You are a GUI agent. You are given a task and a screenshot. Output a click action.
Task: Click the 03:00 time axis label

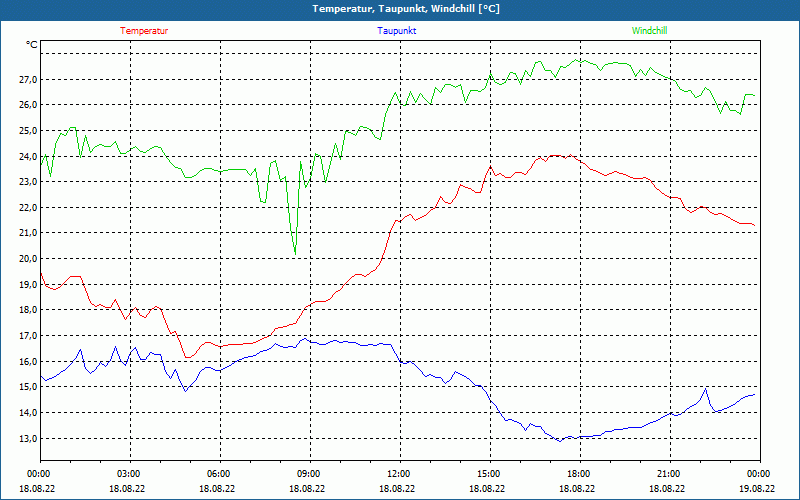127,474
